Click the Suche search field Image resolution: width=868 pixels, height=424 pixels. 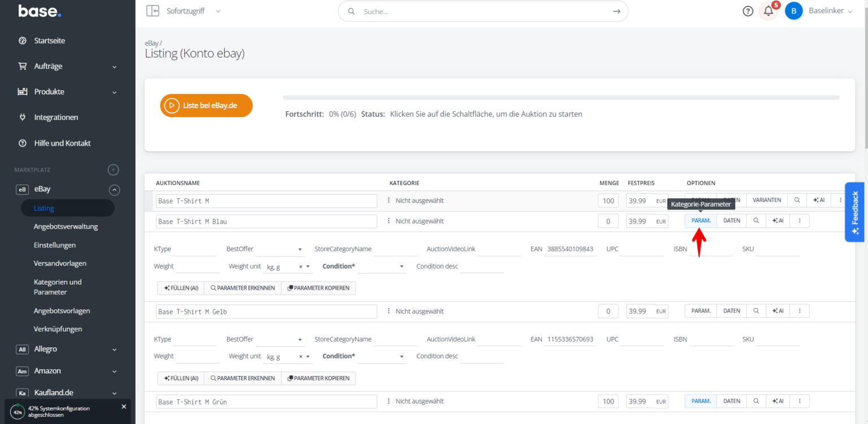483,11
